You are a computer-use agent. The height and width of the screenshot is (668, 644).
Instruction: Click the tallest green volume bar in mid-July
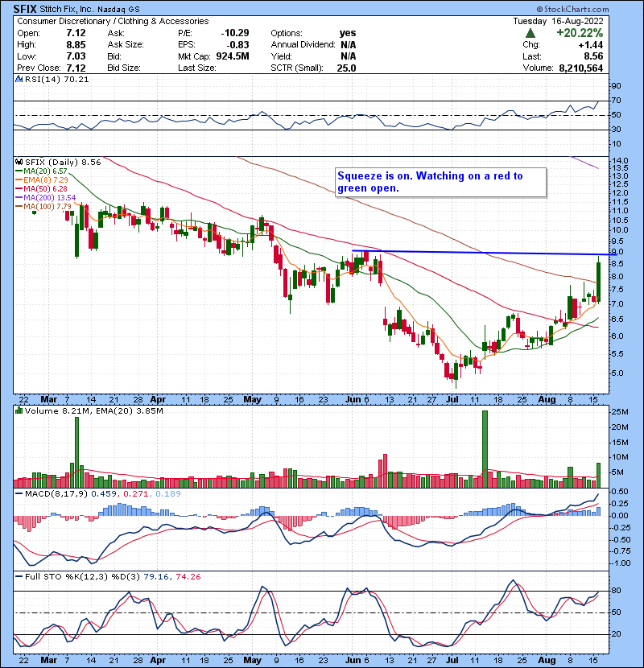(x=485, y=449)
